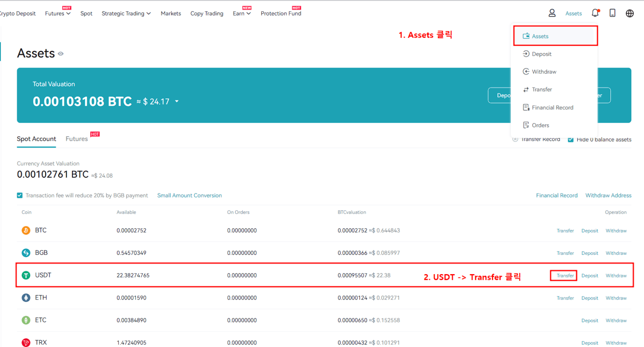Open the notifications bell
644x347 pixels.
pos(595,13)
